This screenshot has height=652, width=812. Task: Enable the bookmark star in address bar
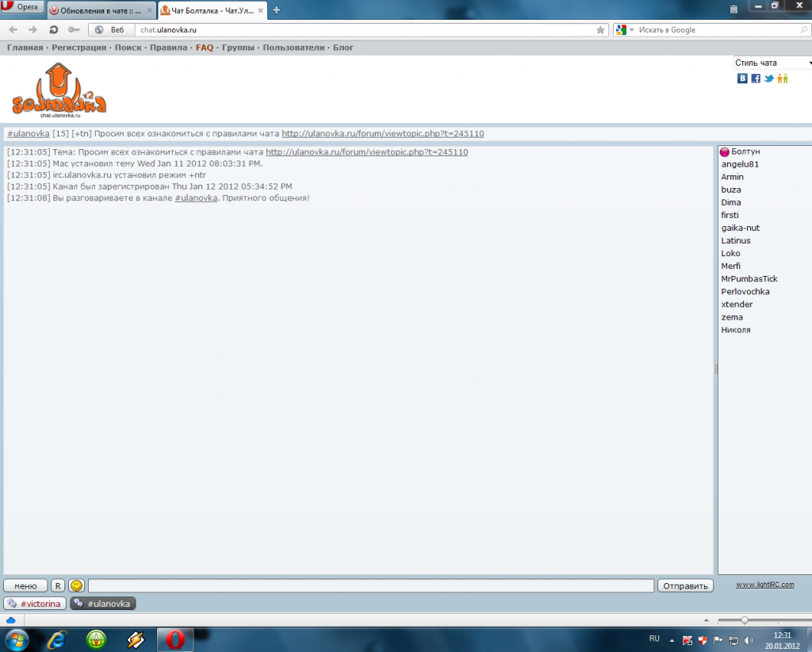[600, 29]
